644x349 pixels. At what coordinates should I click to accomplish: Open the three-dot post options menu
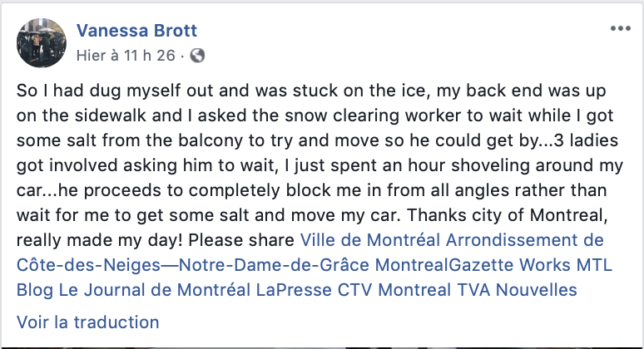point(620,28)
